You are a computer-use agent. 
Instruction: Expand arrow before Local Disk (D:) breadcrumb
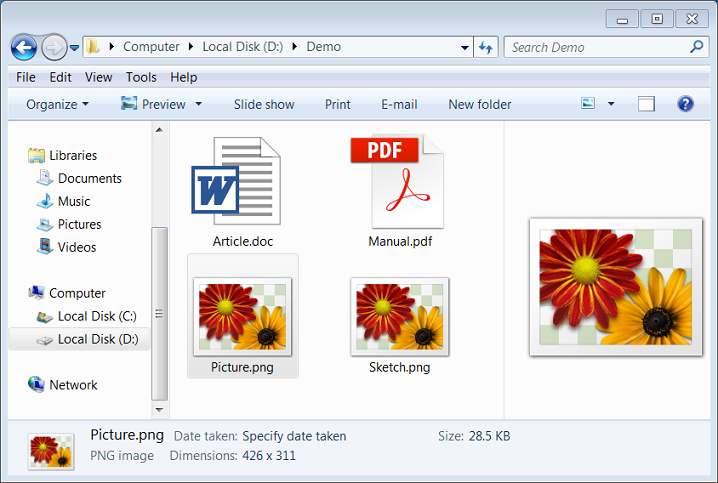[191, 47]
